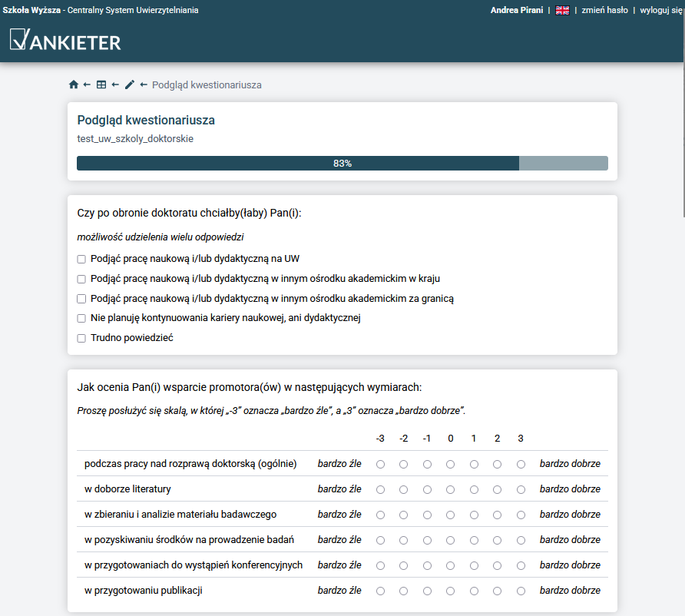Click the 83% progress bar
The image size is (685, 616).
coord(342,164)
